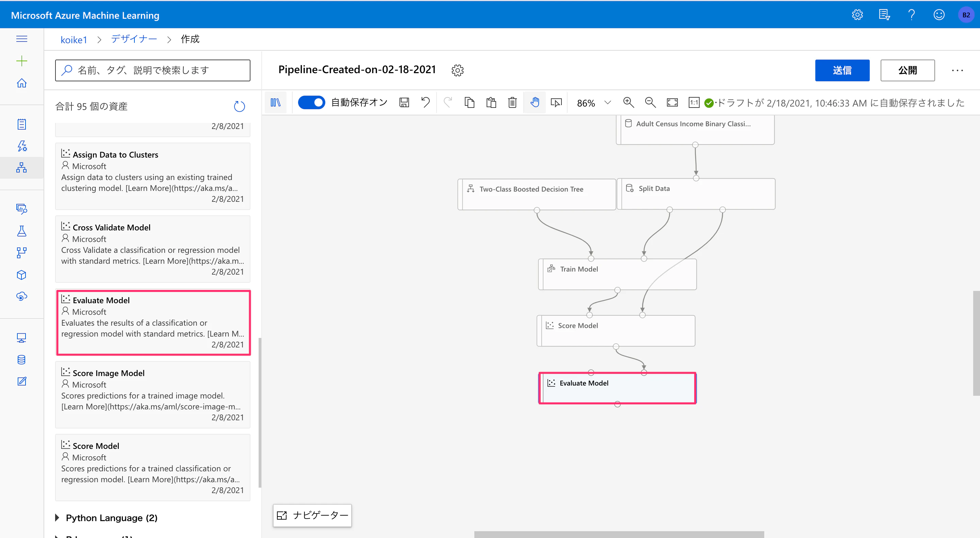This screenshot has width=980, height=538.
Task: Zoom out of the pipeline canvas
Action: [x=650, y=102]
